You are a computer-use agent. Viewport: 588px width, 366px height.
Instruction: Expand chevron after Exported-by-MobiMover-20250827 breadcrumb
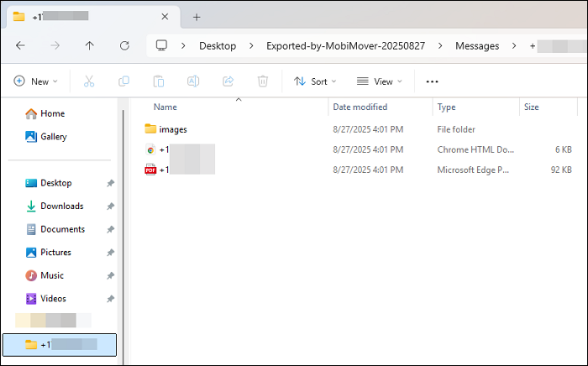click(x=440, y=45)
